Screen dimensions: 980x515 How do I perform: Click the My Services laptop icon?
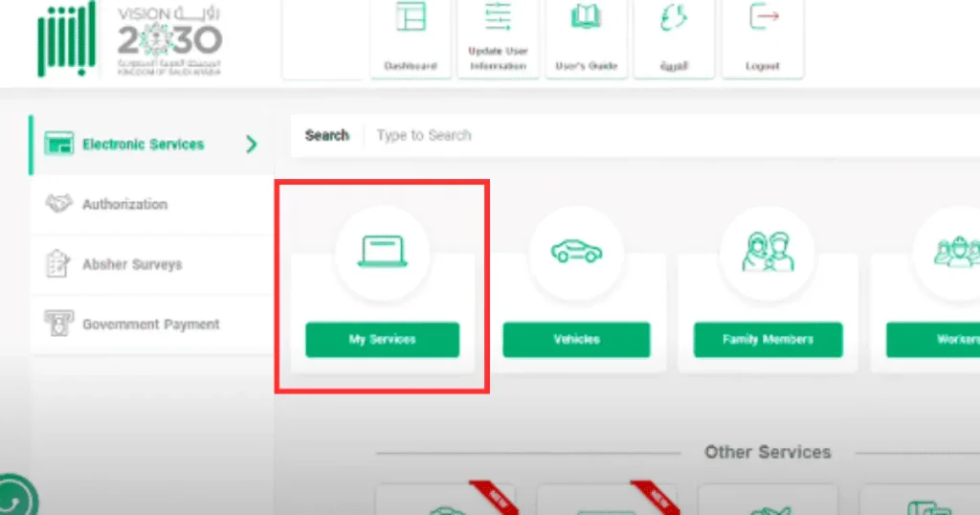(x=383, y=252)
